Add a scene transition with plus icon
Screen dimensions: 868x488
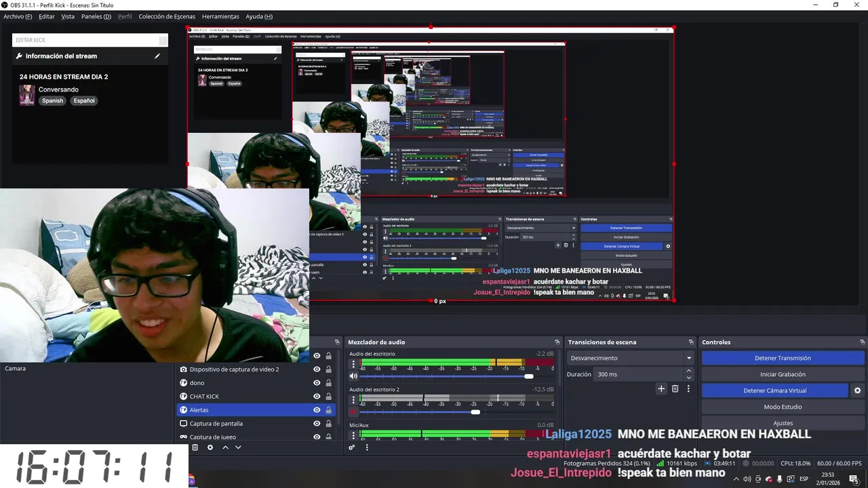[661, 388]
